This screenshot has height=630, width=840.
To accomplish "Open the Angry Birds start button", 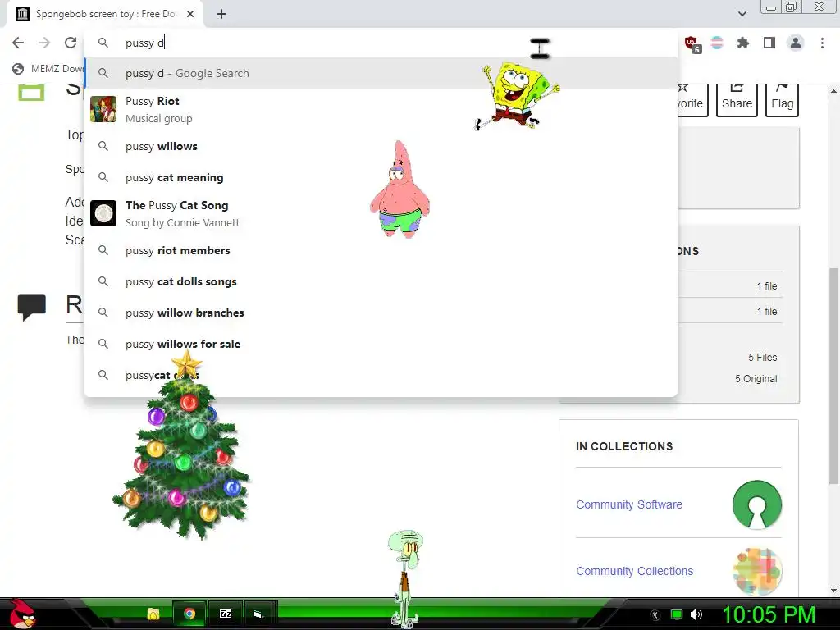I will coord(22,614).
